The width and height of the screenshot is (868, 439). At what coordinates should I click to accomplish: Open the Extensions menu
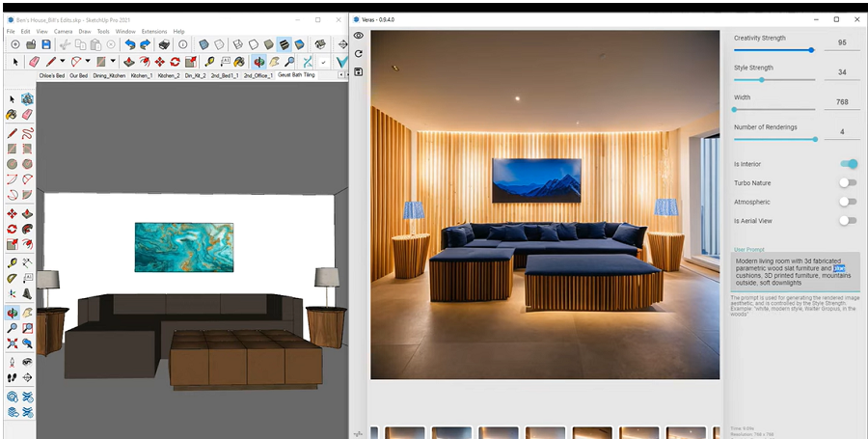point(154,31)
